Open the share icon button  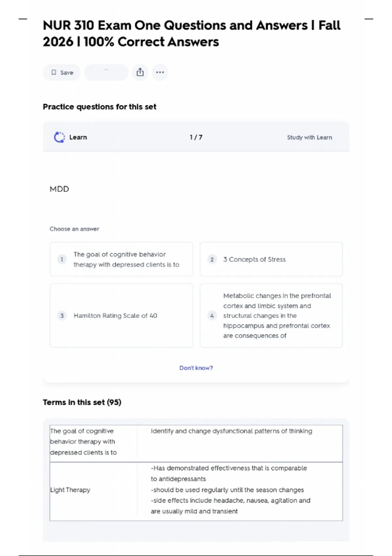pos(140,72)
